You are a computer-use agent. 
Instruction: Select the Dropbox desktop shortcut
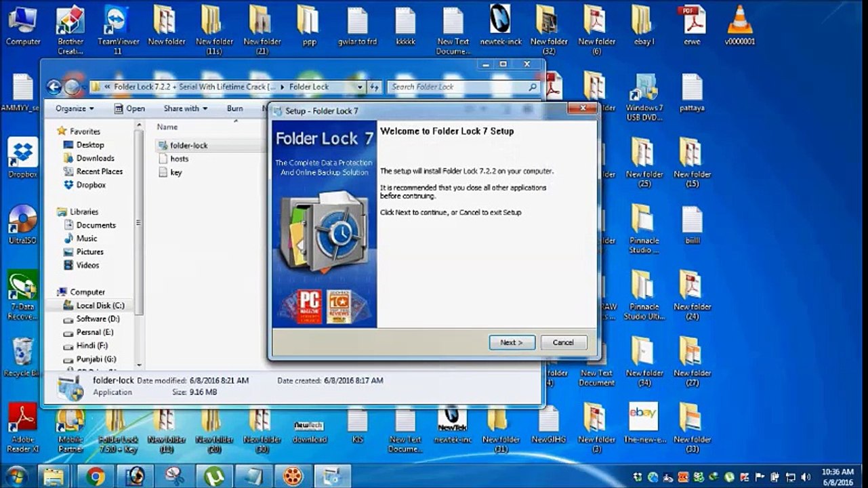tap(22, 158)
